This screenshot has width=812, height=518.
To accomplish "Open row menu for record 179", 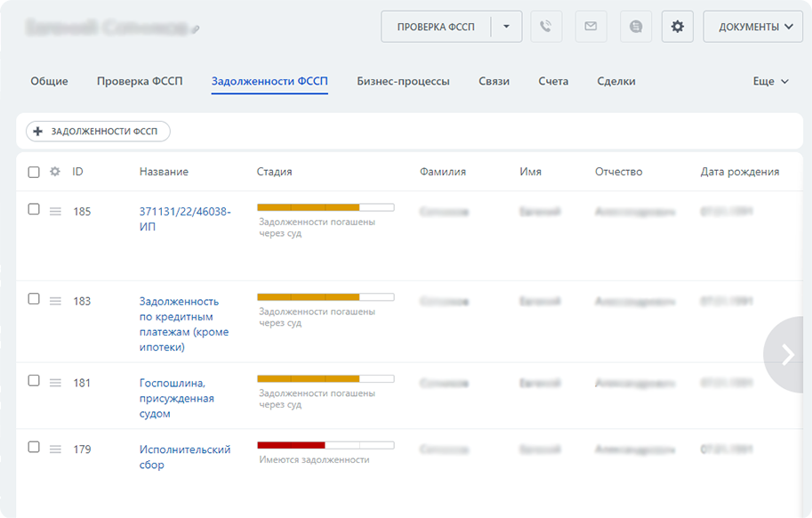I will [x=55, y=449].
